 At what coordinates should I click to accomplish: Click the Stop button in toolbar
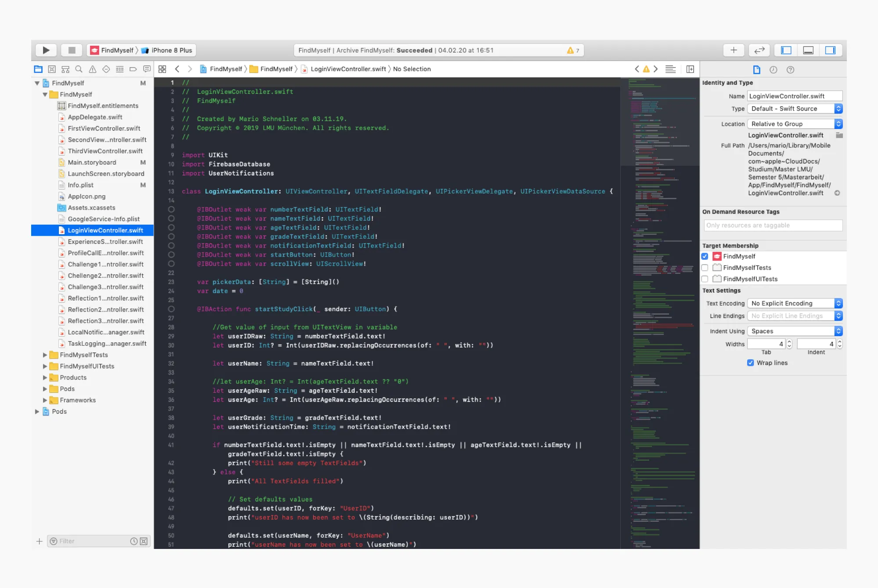(72, 50)
